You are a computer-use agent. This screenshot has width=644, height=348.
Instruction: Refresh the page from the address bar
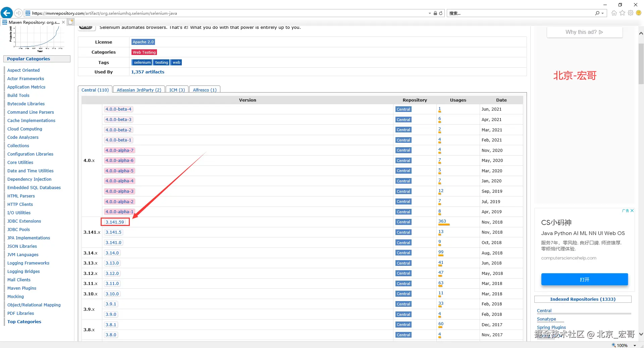pos(441,13)
